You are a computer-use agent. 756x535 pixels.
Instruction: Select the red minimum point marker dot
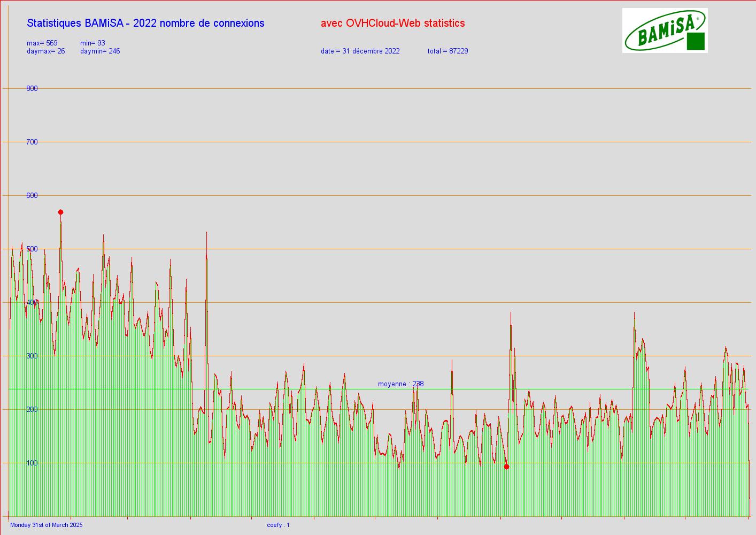[506, 467]
